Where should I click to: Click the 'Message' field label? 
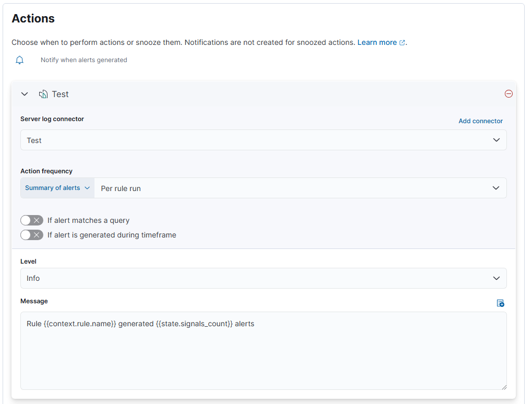pos(34,301)
